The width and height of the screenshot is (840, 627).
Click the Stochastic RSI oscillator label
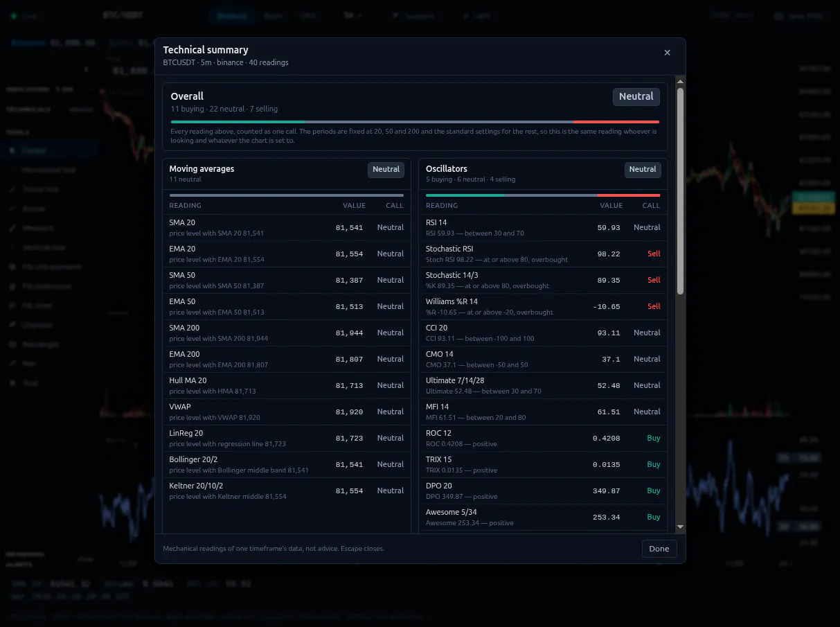(449, 249)
